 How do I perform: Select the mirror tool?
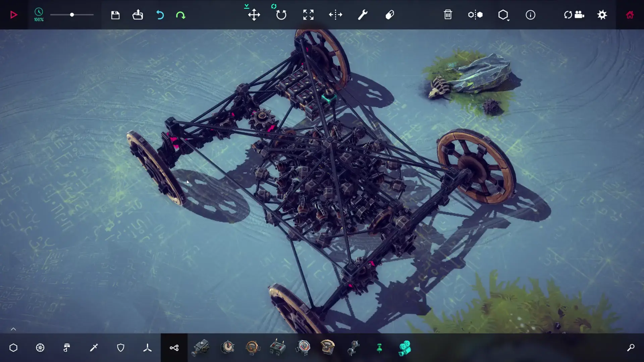335,15
